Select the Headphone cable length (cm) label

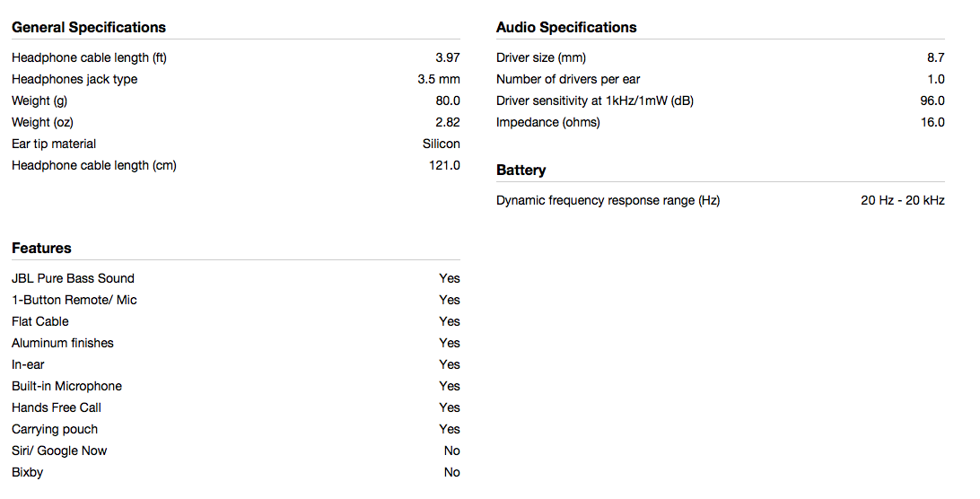pos(93,166)
